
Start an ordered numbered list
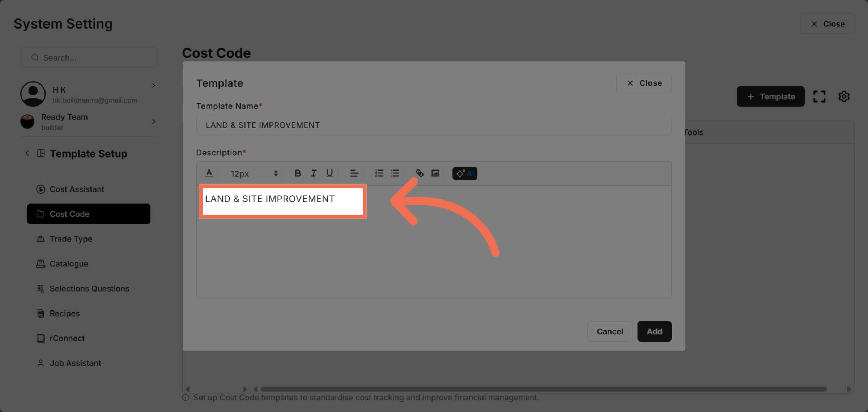coord(379,173)
